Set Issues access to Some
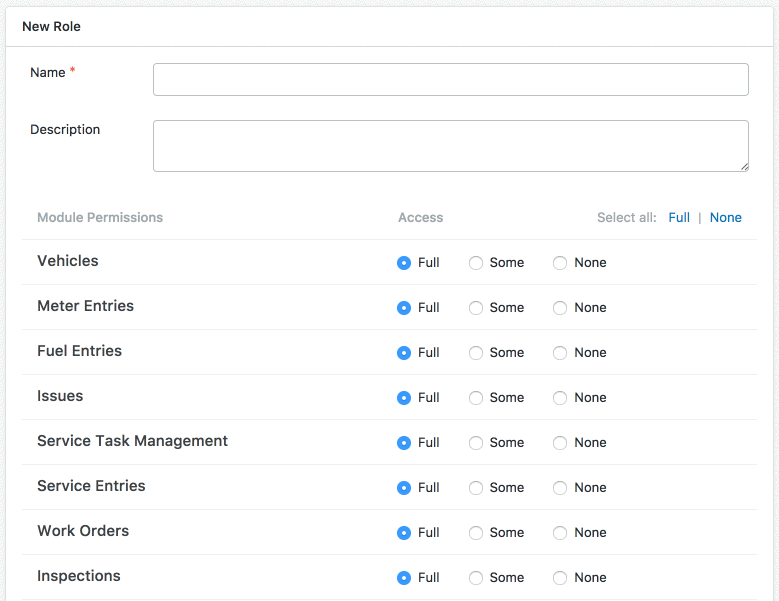 pos(476,398)
